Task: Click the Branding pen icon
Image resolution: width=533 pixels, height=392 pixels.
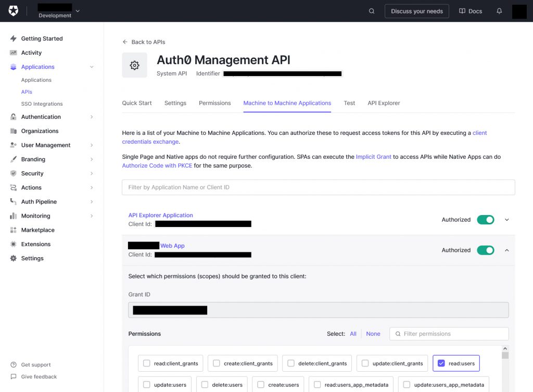Action: (13, 159)
